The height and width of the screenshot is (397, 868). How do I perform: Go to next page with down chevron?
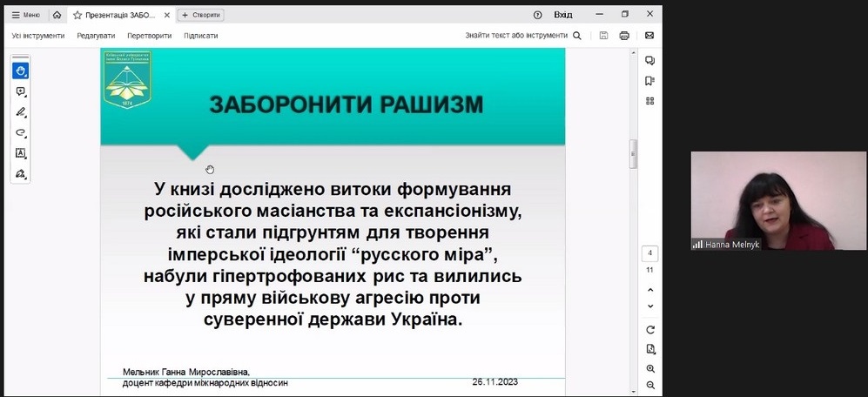point(649,306)
